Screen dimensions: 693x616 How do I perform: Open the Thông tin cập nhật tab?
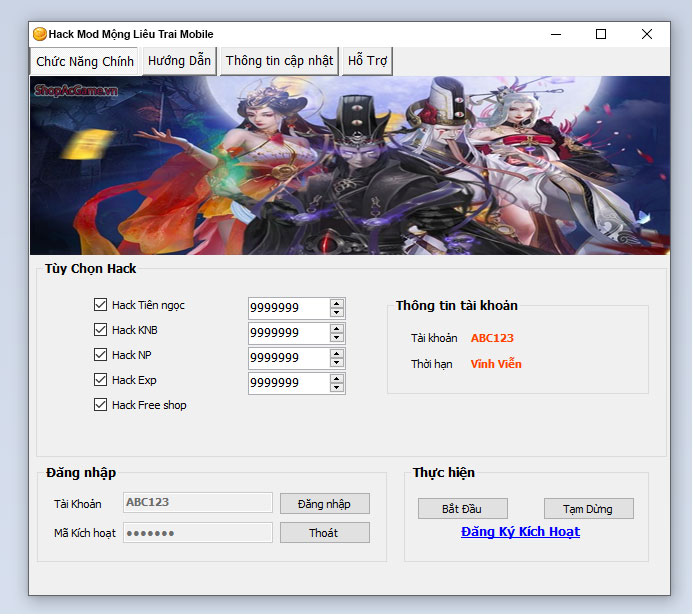click(x=279, y=61)
